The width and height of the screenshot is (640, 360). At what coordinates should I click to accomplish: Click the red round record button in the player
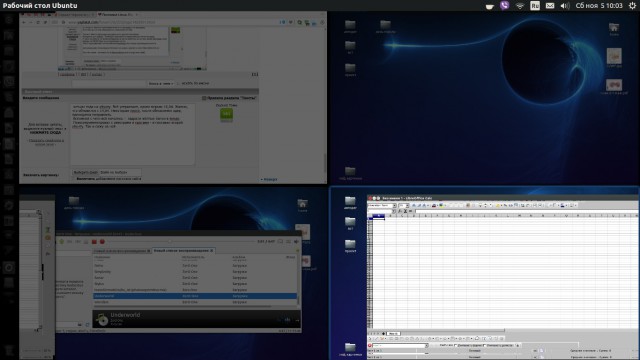click(102, 242)
